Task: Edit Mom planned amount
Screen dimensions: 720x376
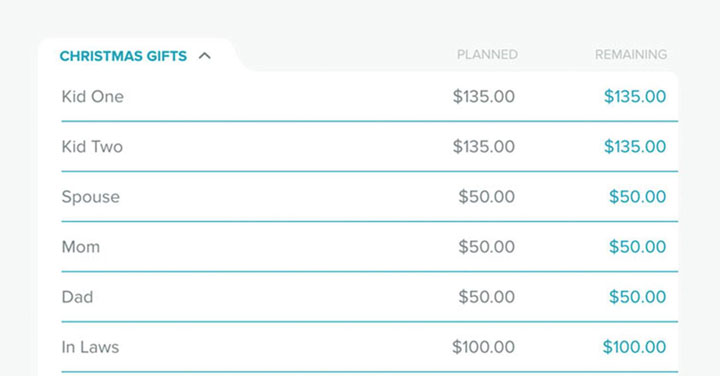Action: (x=486, y=247)
